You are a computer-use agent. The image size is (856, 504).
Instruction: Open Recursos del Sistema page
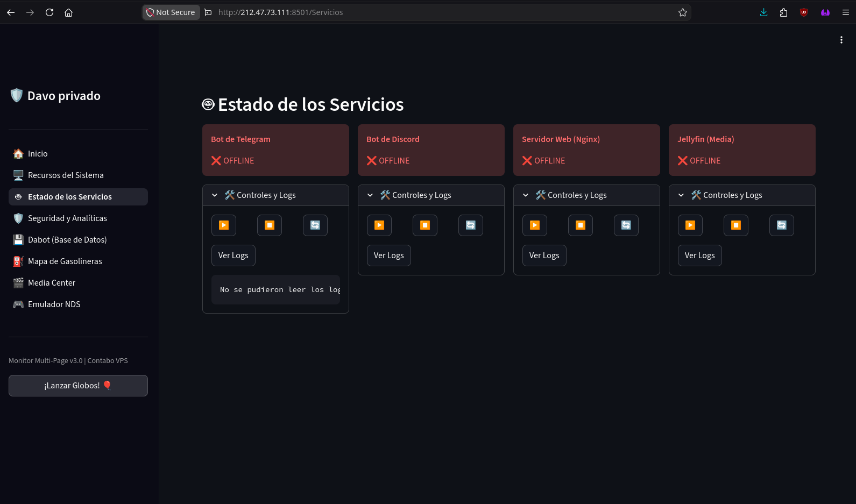tap(78, 175)
